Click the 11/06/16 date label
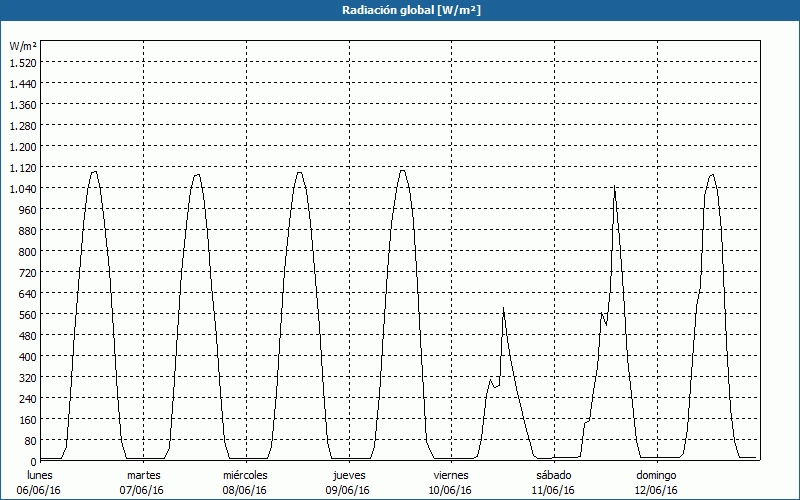 click(x=553, y=490)
